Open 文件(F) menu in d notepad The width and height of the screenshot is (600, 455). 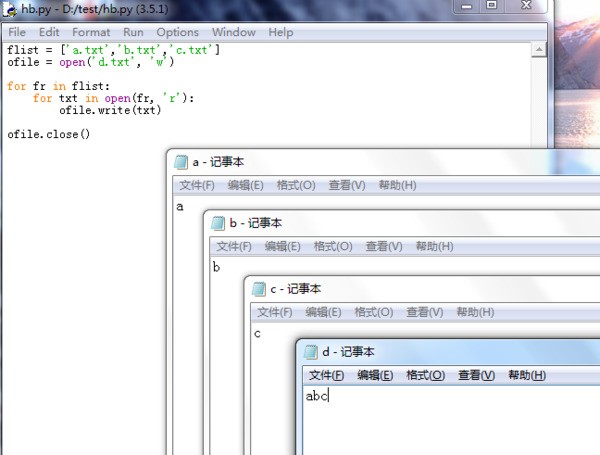tap(326, 375)
